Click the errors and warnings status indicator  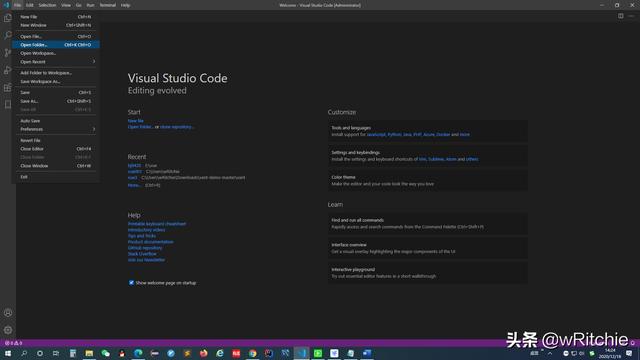(13, 343)
